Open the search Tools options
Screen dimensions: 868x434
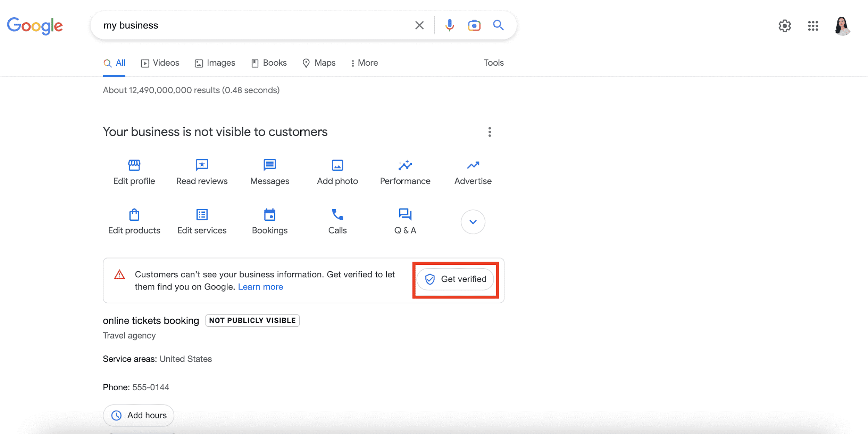[494, 63]
